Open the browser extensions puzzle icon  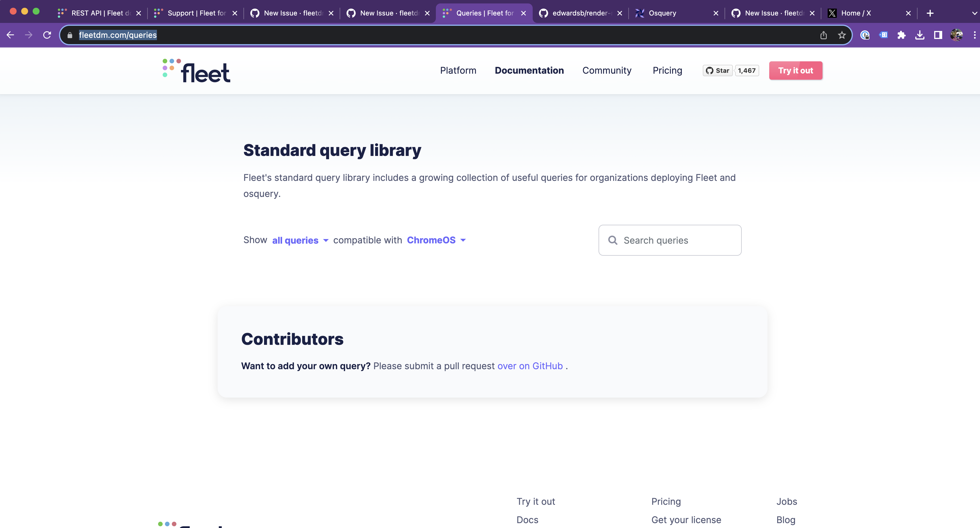[902, 35]
